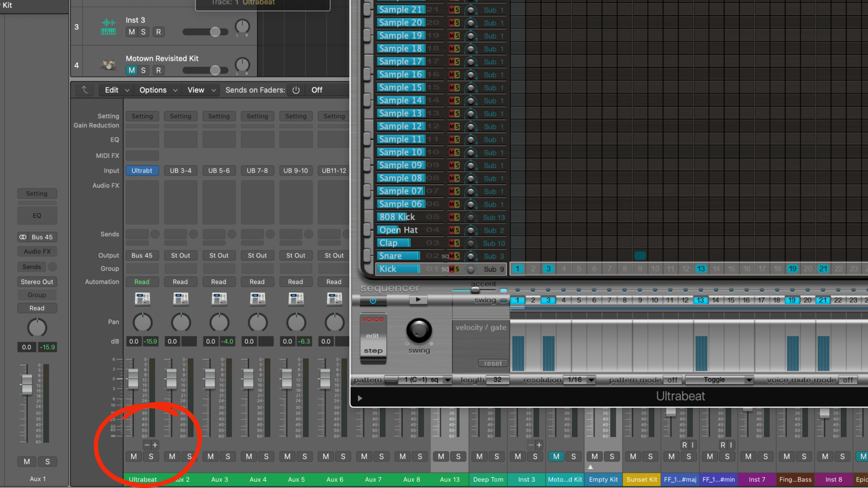Click the pan knob on the Kick voice row
868x488 pixels.
pyautogui.click(x=471, y=269)
